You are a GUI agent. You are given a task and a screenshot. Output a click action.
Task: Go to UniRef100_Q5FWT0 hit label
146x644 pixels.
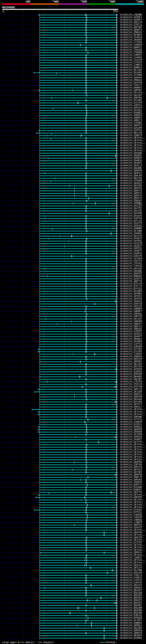tap(131, 552)
